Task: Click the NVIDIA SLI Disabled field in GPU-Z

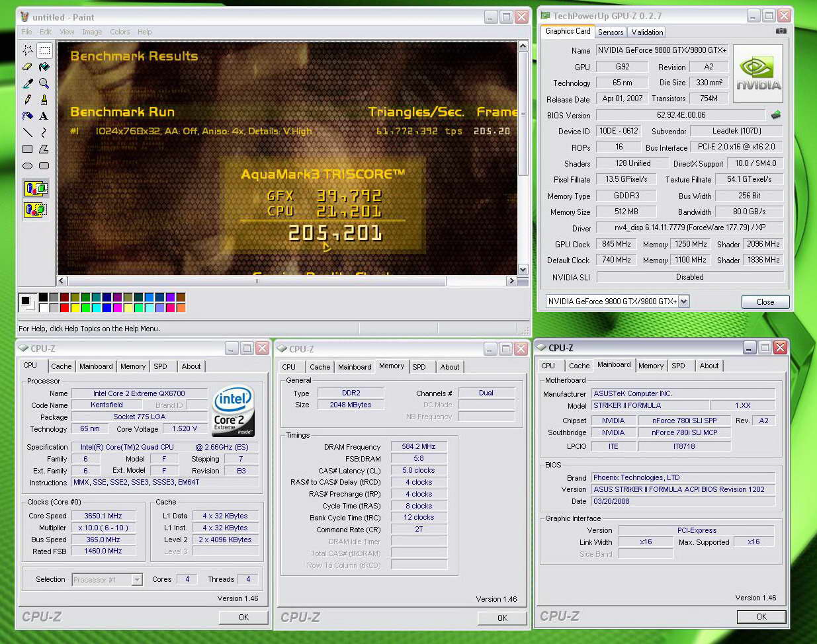Action: point(689,278)
